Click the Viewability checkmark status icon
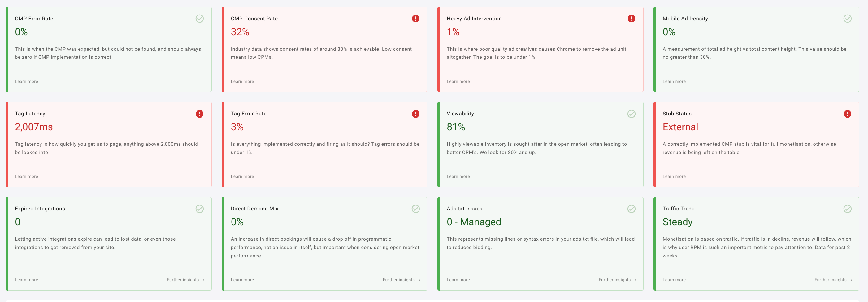 tap(631, 114)
